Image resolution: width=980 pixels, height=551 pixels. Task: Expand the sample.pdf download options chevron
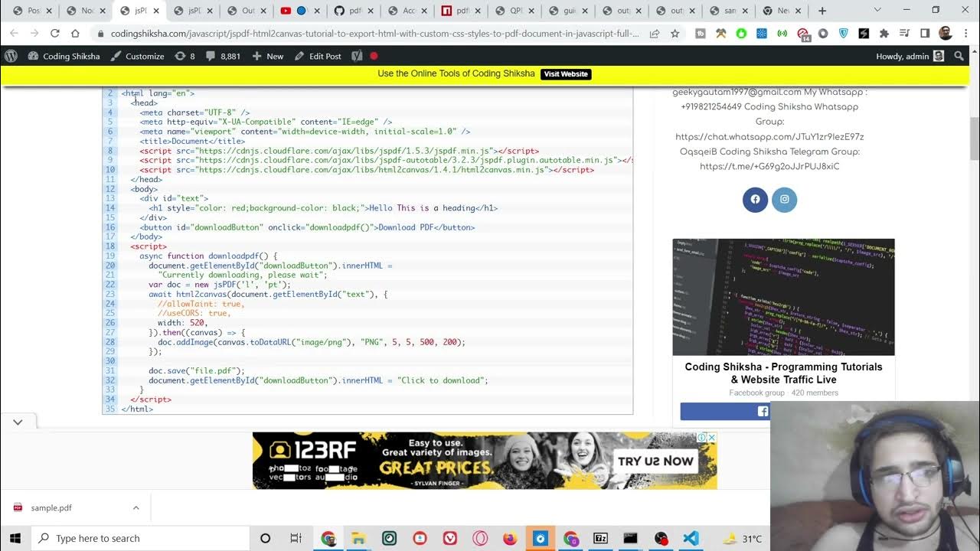click(x=136, y=507)
